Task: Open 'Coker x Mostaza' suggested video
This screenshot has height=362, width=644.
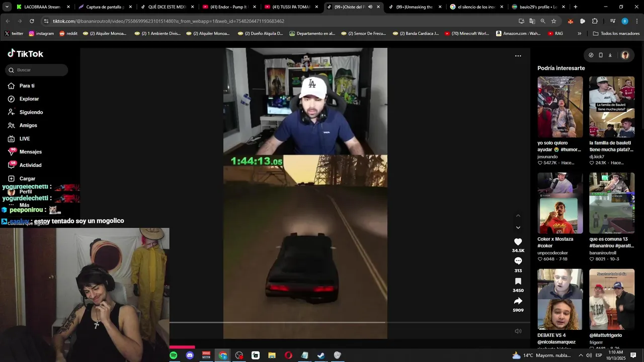Action: coord(560,203)
